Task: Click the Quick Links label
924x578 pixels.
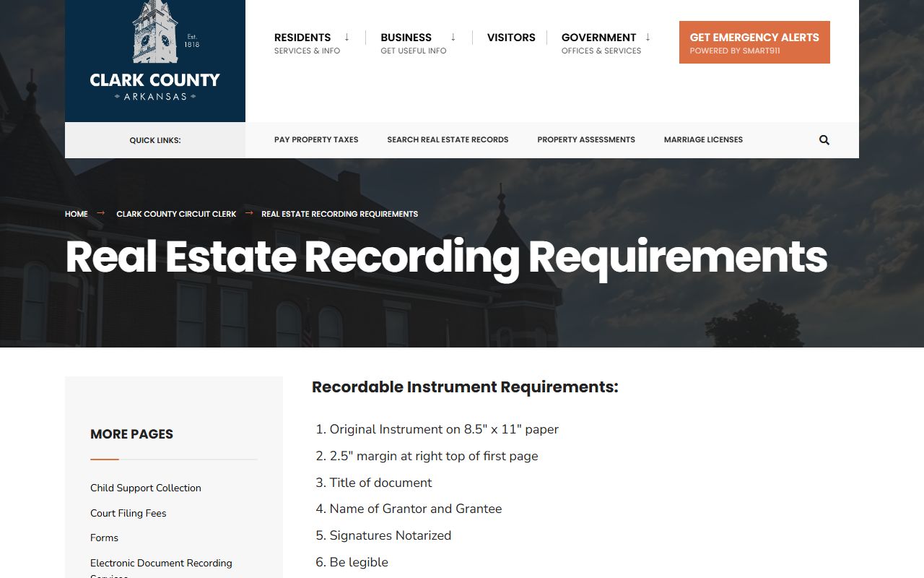Action: tap(155, 140)
